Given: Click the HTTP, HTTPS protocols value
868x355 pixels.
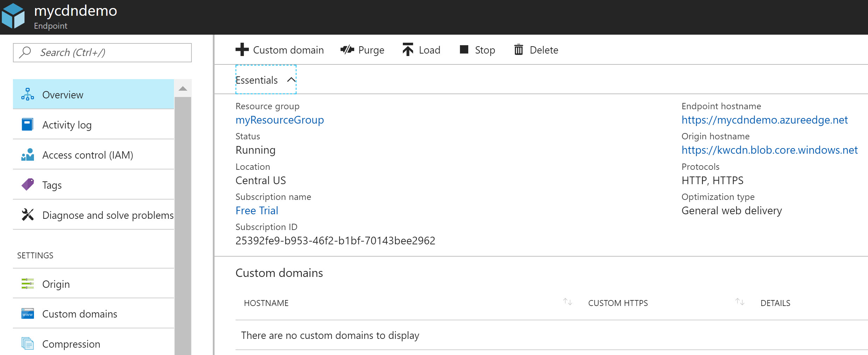Looking at the screenshot, I should (712, 180).
